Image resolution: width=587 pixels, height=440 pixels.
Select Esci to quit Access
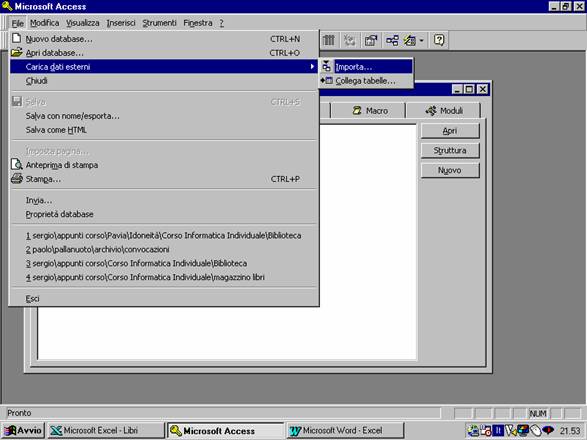coord(164,298)
